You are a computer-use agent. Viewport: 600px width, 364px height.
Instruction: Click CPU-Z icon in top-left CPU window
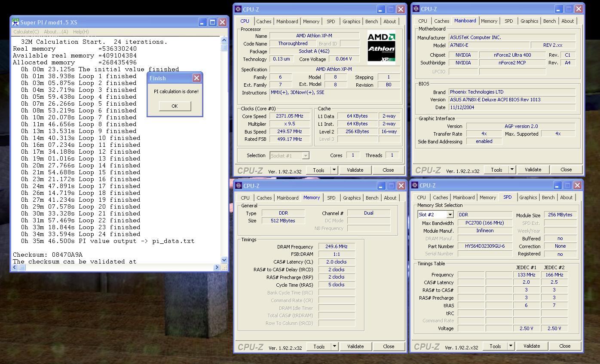click(x=238, y=9)
